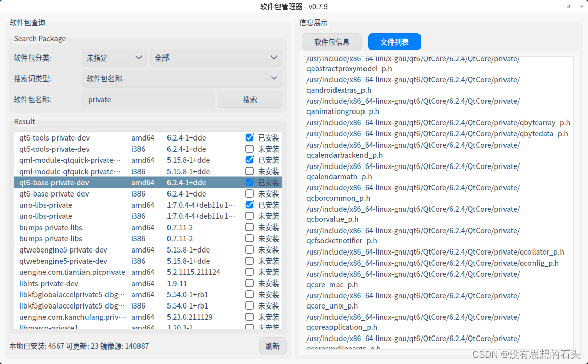The width and height of the screenshot is (588, 364).
Task: Select the uengine.com.tiantian.picprivate result row
Action: 127,272
